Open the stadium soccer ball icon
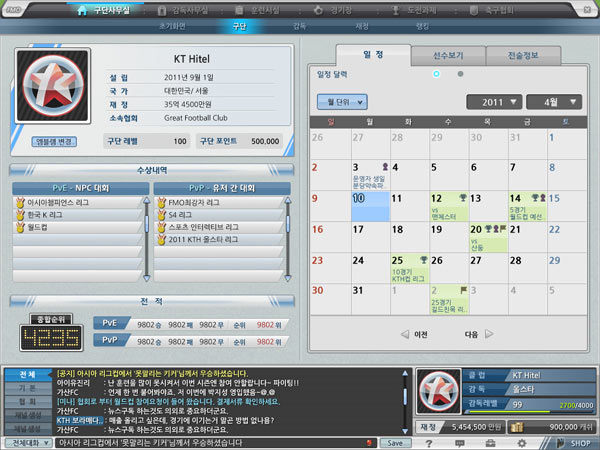Viewport: 600px width, 450px height. coord(318,10)
